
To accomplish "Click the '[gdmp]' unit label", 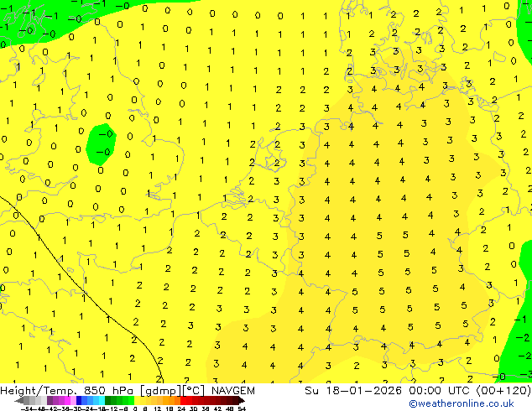I will coord(160,391).
